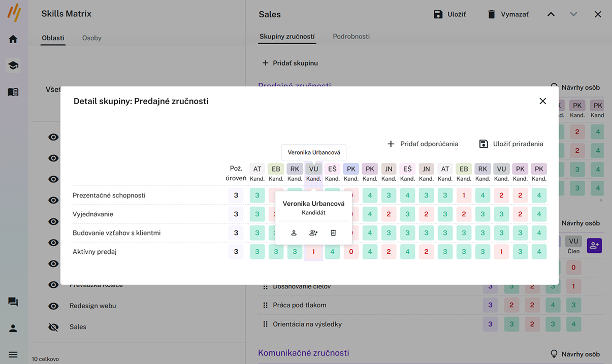Open person profile icon in Veronika Urbancová popup
Image resolution: width=612 pixels, height=364 pixels.
click(x=294, y=233)
